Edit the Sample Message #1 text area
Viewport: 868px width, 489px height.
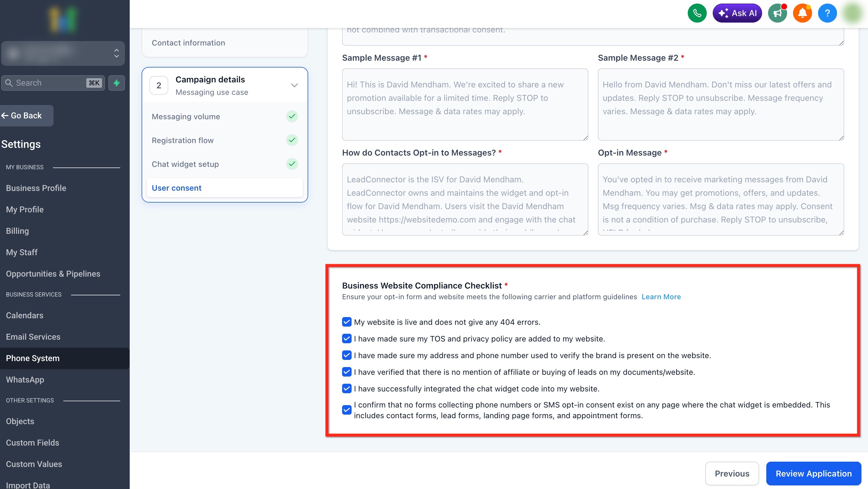(465, 104)
